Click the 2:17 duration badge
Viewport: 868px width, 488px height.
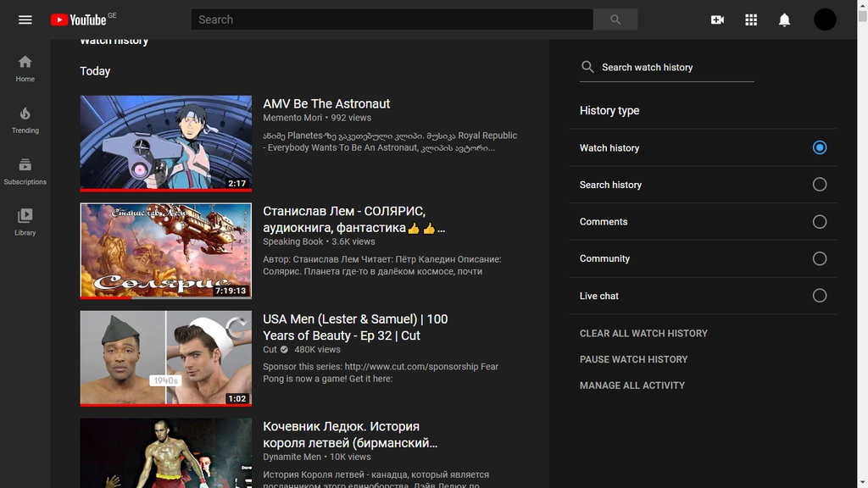point(237,184)
